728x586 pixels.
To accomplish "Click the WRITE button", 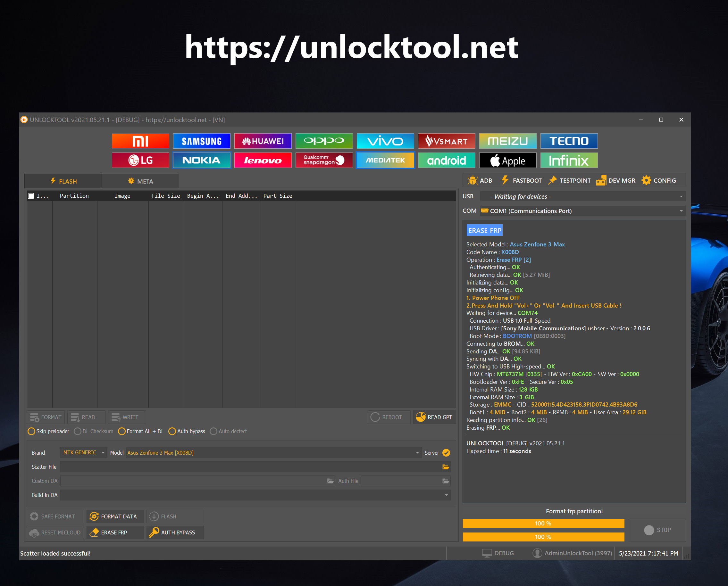I will click(x=127, y=417).
